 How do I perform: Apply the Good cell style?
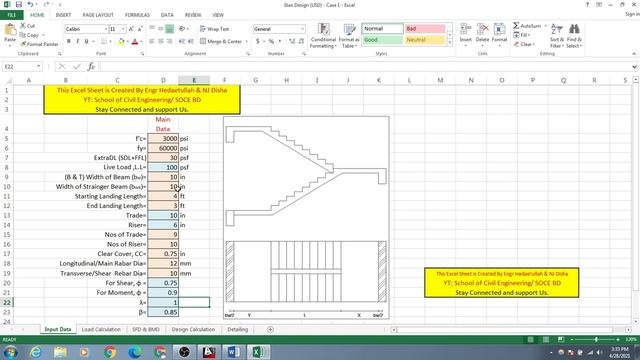click(x=382, y=40)
